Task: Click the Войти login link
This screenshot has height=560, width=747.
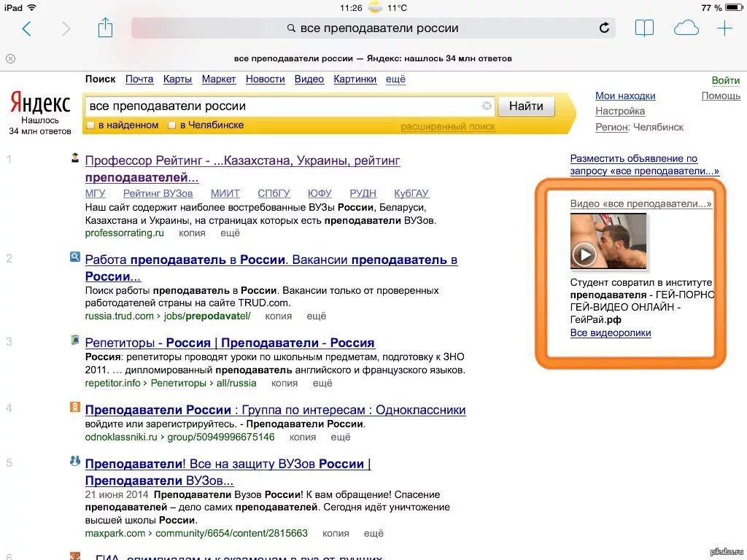Action: (x=726, y=80)
